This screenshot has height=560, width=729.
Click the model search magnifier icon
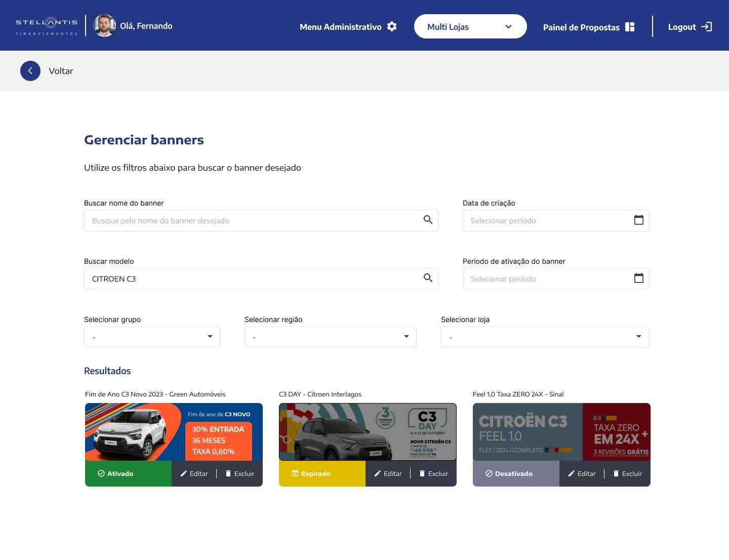428,278
